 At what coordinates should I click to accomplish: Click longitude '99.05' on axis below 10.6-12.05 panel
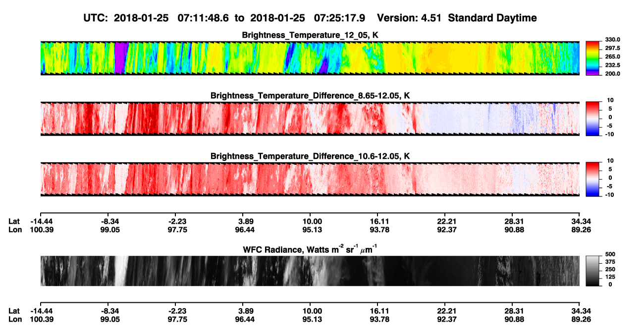110,230
